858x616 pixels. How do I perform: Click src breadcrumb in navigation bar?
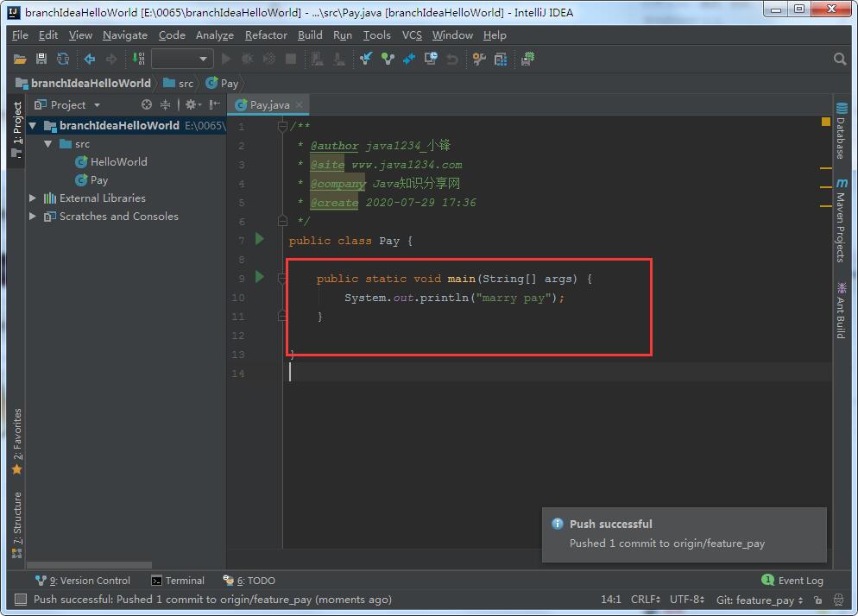tap(179, 83)
